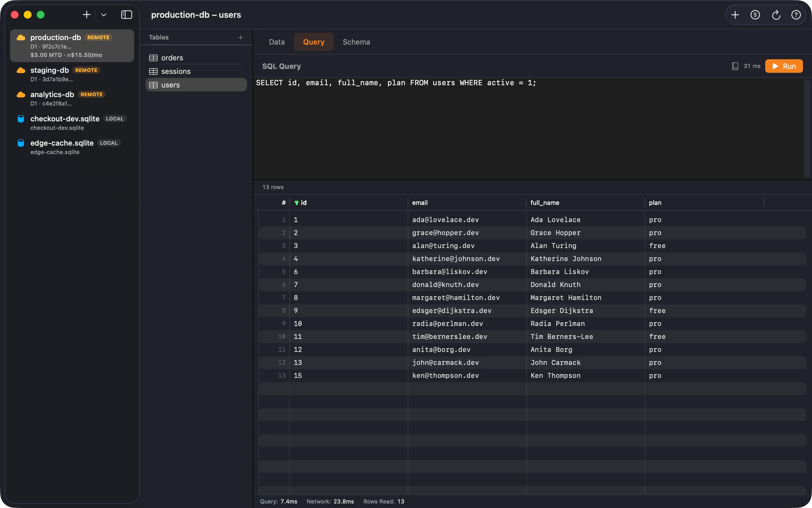Click into the SQL query editor text
Screen dimensions: 812x508
(396, 83)
